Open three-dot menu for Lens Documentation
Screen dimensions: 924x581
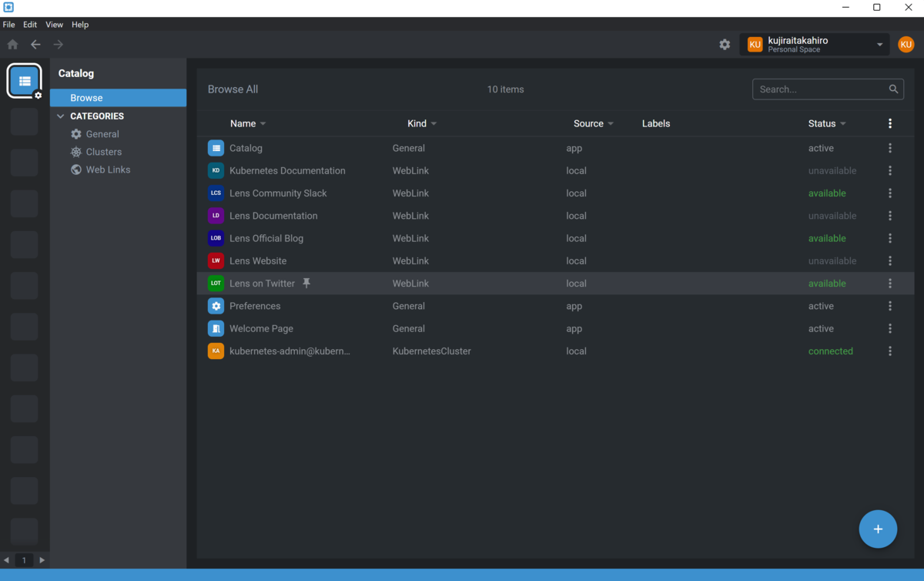click(890, 216)
